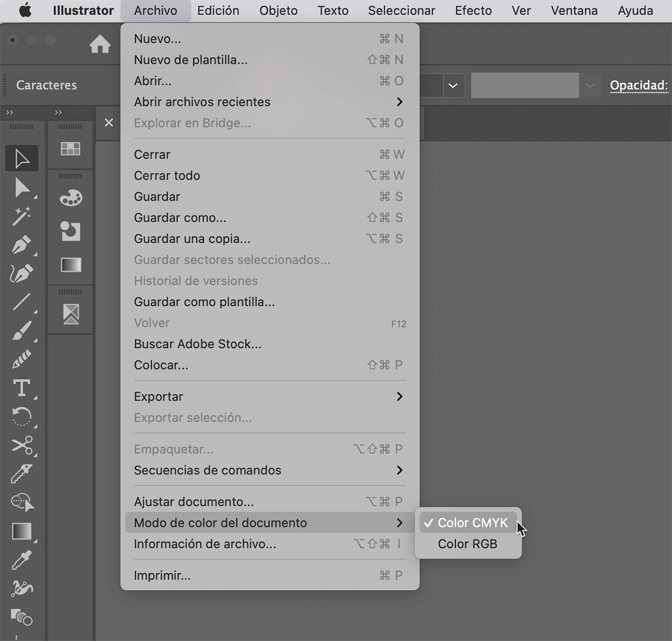
Task: Open the Edición menu
Action: coord(218,11)
